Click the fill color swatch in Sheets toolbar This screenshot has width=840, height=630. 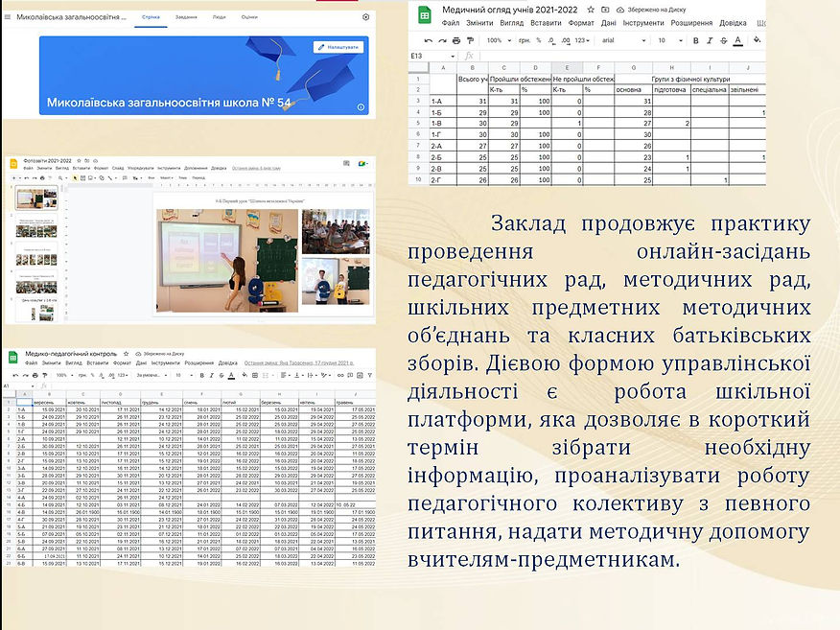point(757,37)
